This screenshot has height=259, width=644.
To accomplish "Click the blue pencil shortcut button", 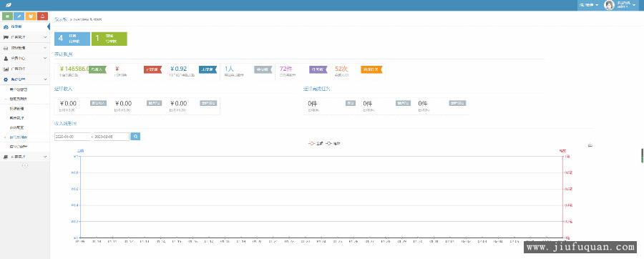I will 19,16.
